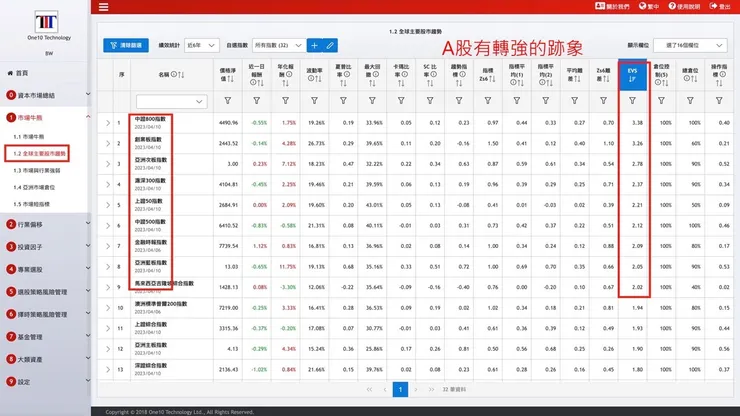Click the filter funnel under 波動率 column
740x416 pixels.
[x=314, y=101]
